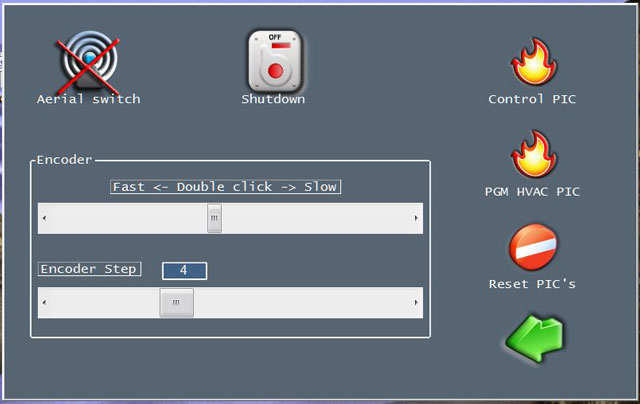
Task: Click left arrow of Encoder Step slider
Action: tap(44, 303)
